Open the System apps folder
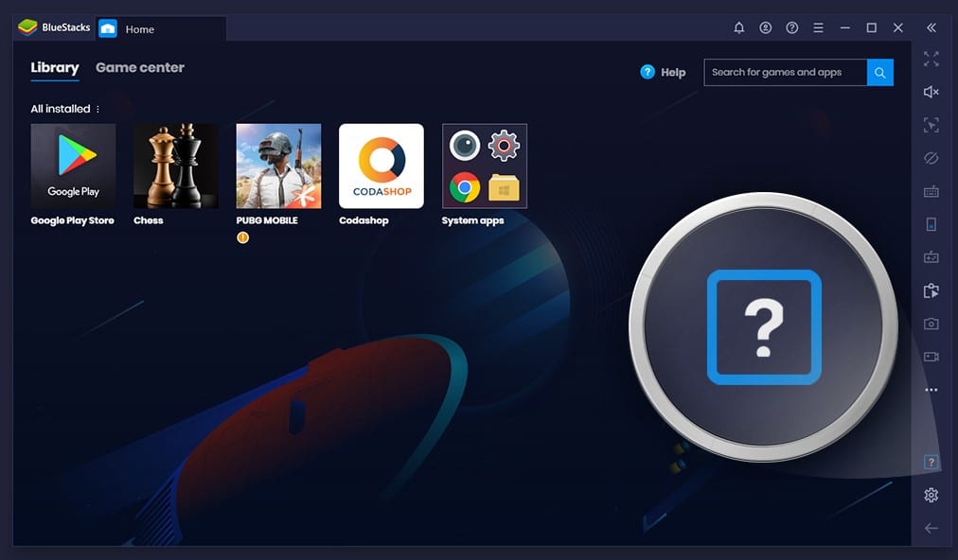 (485, 166)
